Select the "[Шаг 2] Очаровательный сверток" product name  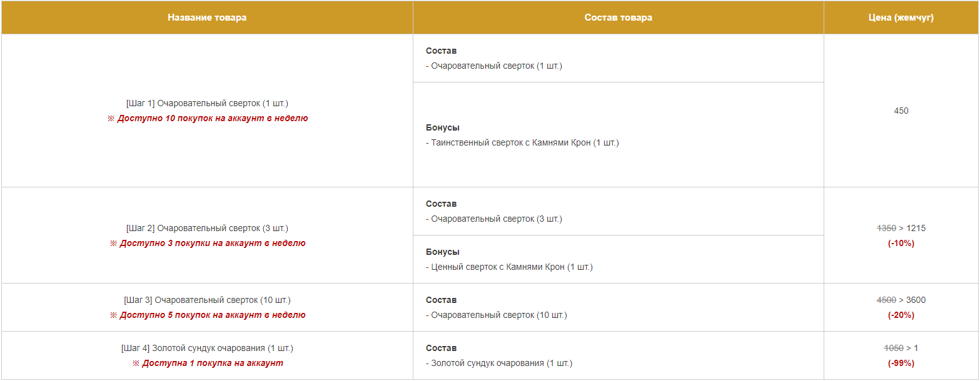pos(207,228)
